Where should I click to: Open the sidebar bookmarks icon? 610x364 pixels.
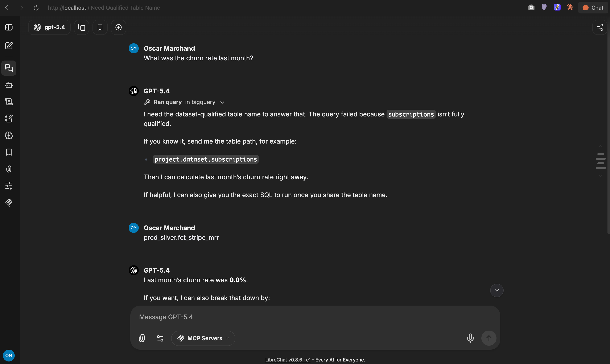(x=9, y=152)
